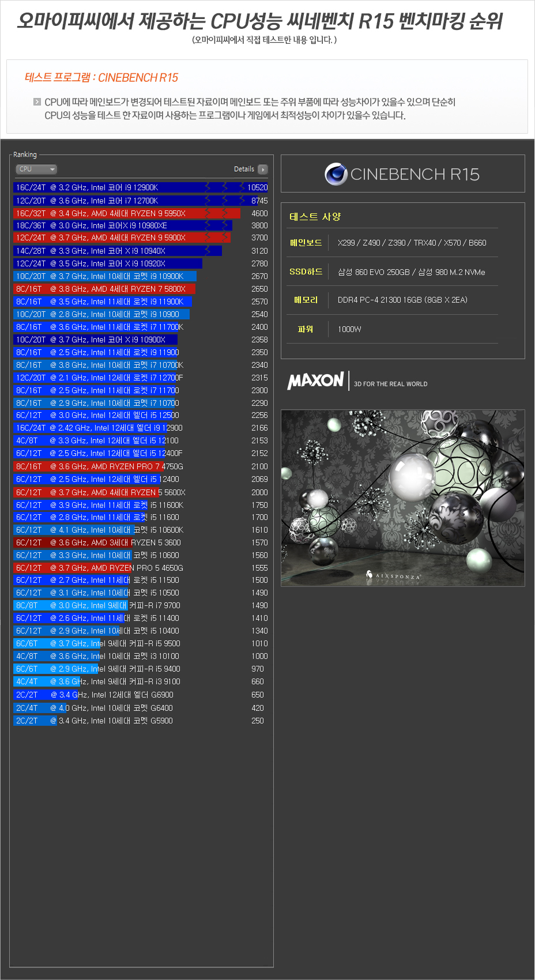
Task: Select the Intel i5 12500 row
Action: click(141, 415)
